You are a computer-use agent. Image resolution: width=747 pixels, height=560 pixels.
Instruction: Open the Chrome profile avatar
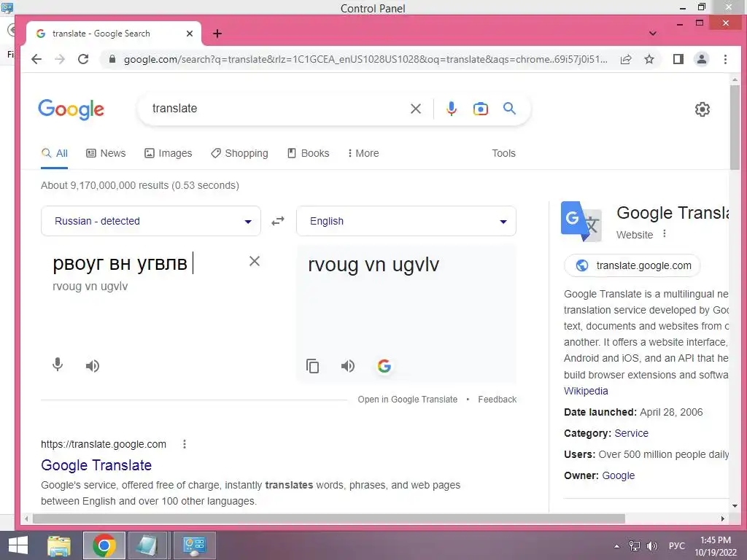coord(702,59)
